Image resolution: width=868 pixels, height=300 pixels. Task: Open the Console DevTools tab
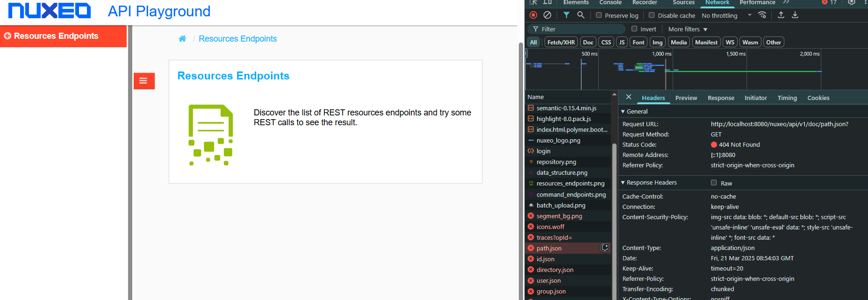[x=610, y=2]
